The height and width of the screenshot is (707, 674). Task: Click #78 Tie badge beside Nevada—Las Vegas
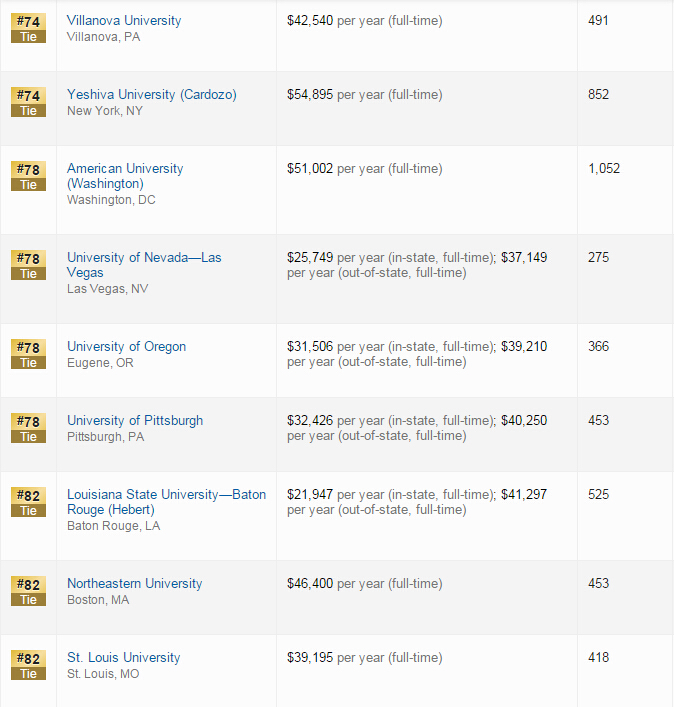(x=28, y=265)
